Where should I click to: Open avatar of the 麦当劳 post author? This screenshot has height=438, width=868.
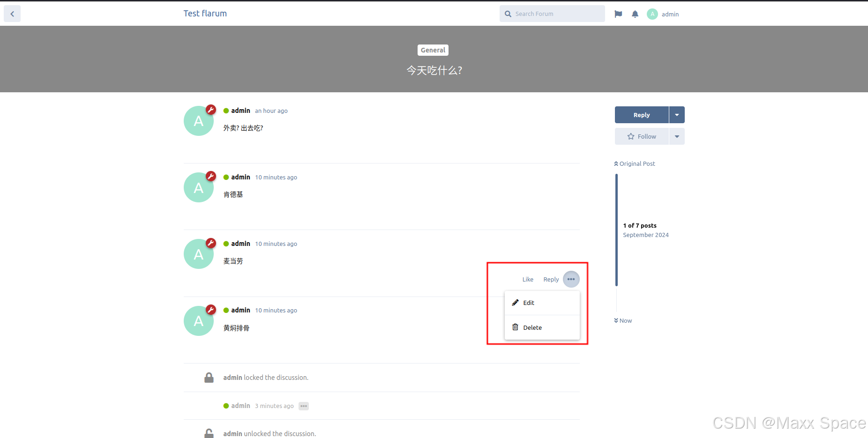(x=199, y=254)
